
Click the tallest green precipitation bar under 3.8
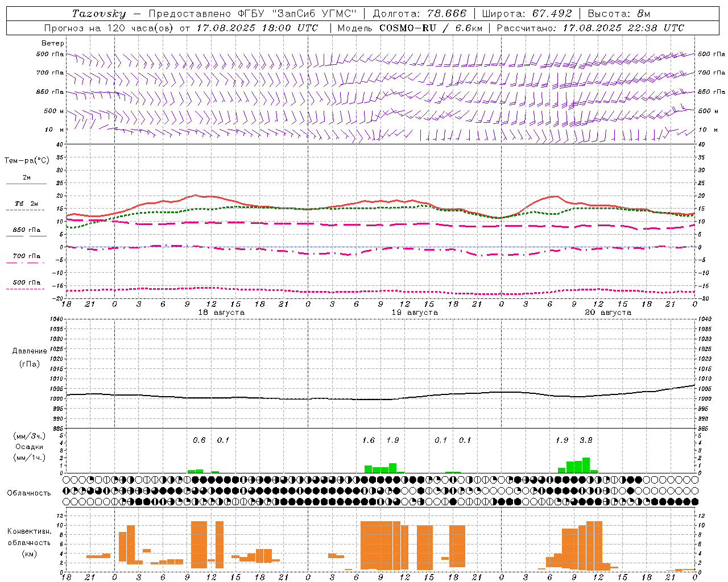[x=586, y=465]
